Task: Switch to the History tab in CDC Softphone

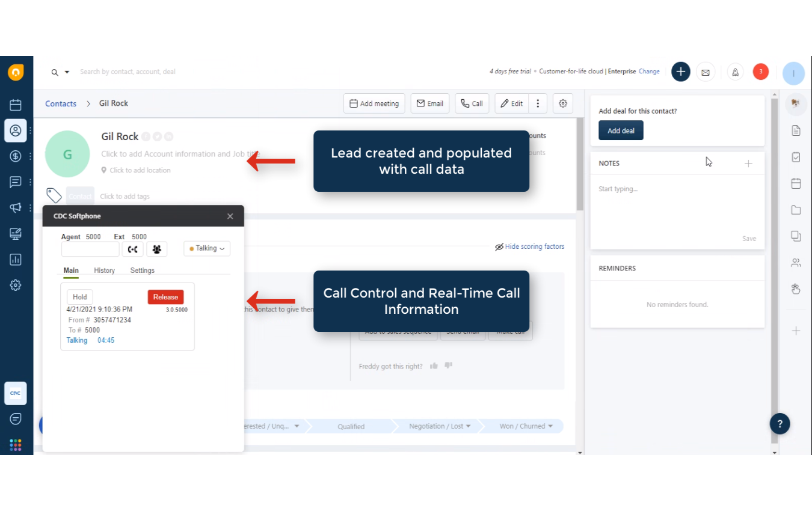Action: pos(104,271)
